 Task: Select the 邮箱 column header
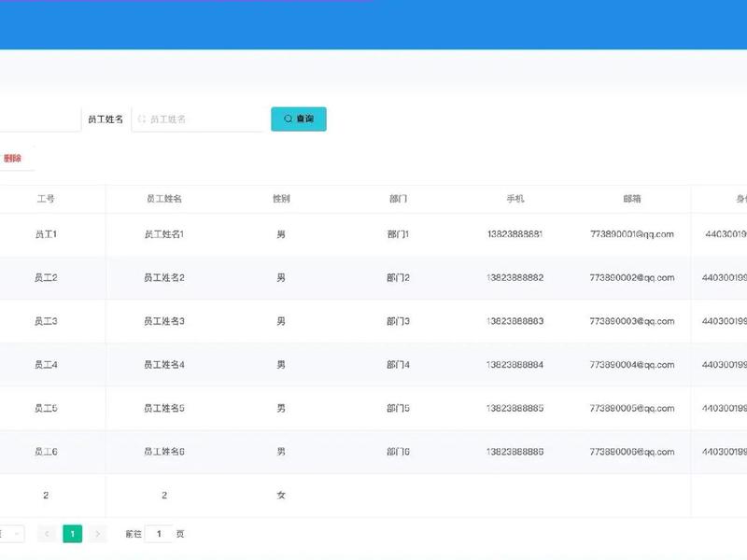click(x=632, y=199)
